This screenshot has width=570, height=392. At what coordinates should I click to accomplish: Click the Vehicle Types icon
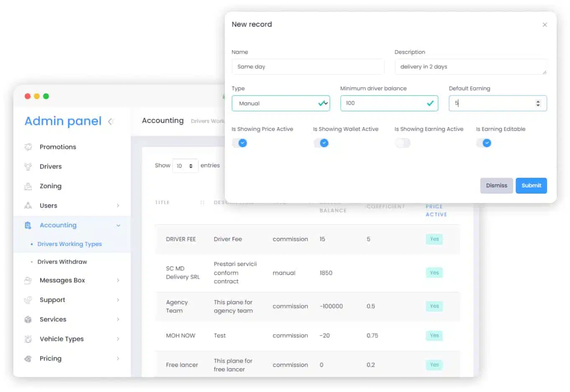pos(28,339)
